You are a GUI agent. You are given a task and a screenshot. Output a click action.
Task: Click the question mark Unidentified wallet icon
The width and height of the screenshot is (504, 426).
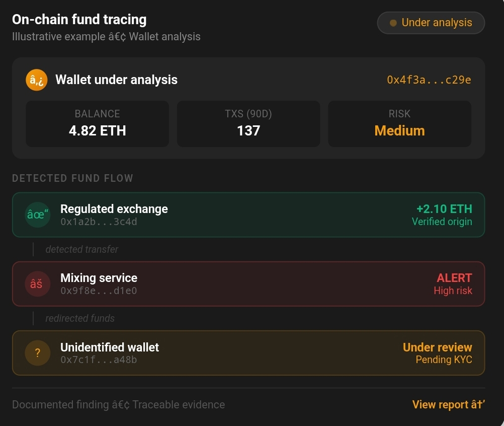(38, 353)
